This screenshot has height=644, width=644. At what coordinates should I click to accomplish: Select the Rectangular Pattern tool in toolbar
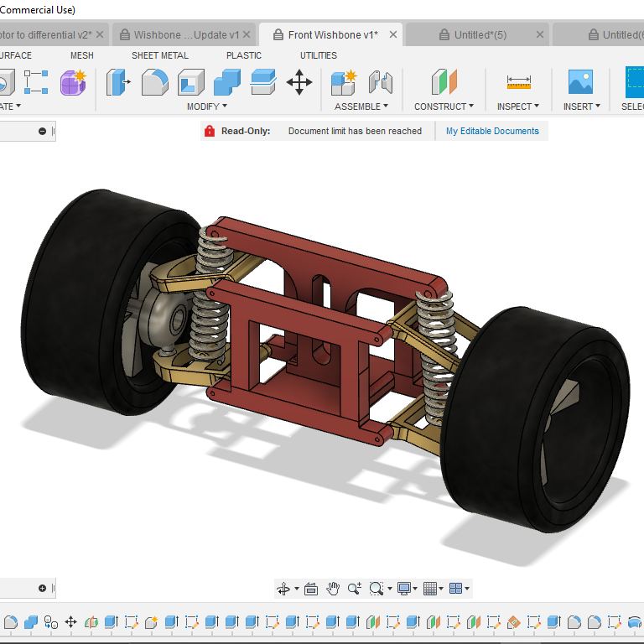click(36, 81)
